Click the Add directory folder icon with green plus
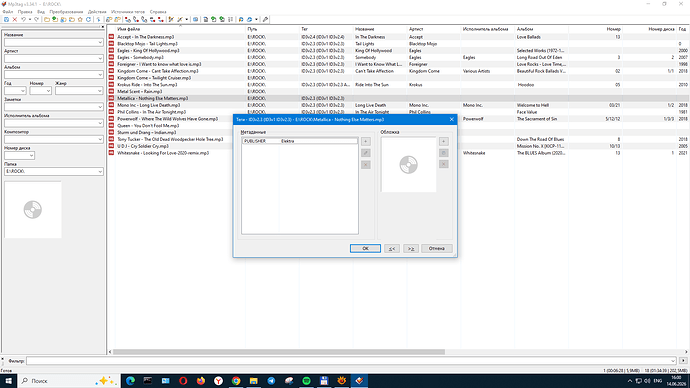This screenshot has width=690, height=388. click(55, 19)
